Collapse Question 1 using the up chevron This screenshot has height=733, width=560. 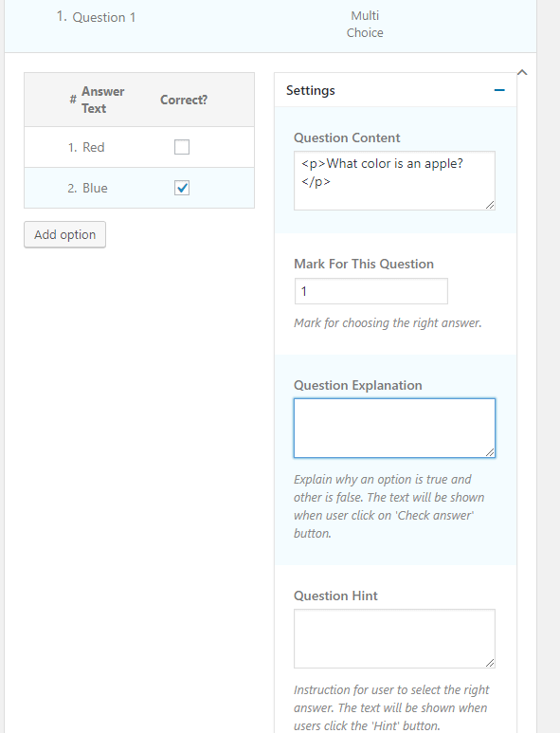[x=522, y=72]
